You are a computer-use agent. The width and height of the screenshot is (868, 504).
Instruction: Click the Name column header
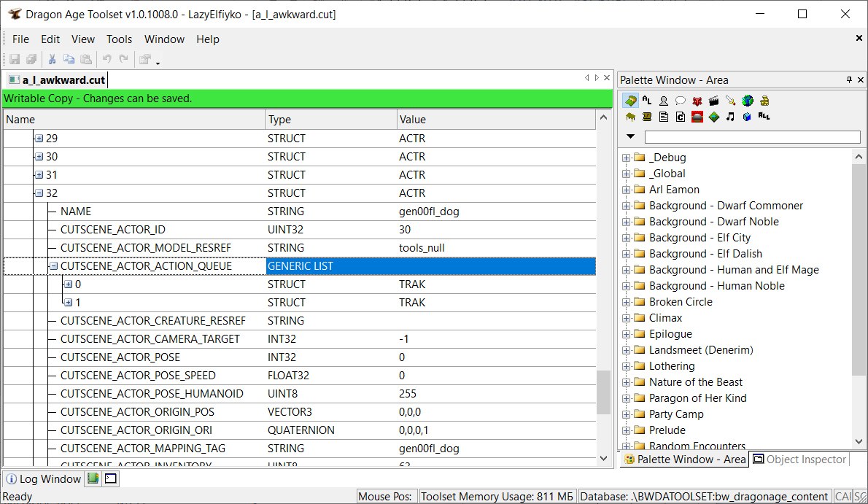[x=134, y=120]
